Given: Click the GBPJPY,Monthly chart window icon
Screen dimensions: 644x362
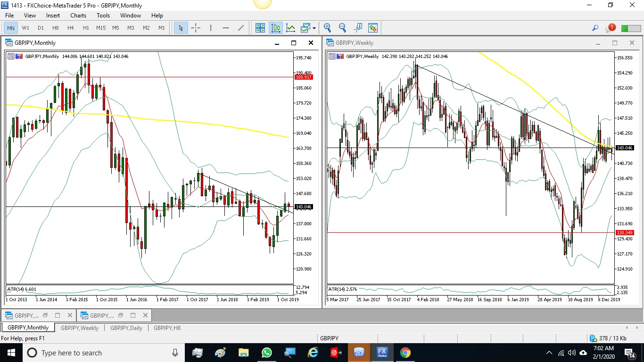Looking at the screenshot, I should [x=9, y=43].
